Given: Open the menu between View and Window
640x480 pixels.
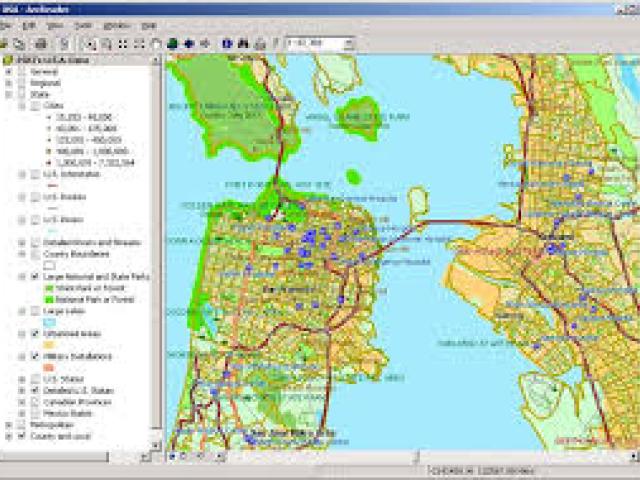Looking at the screenshot, I should point(83,26).
